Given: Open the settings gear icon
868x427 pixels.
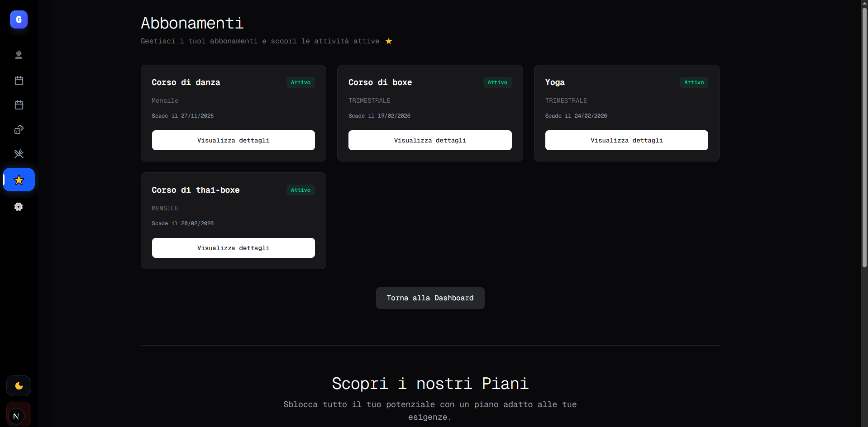Looking at the screenshot, I should (x=19, y=207).
